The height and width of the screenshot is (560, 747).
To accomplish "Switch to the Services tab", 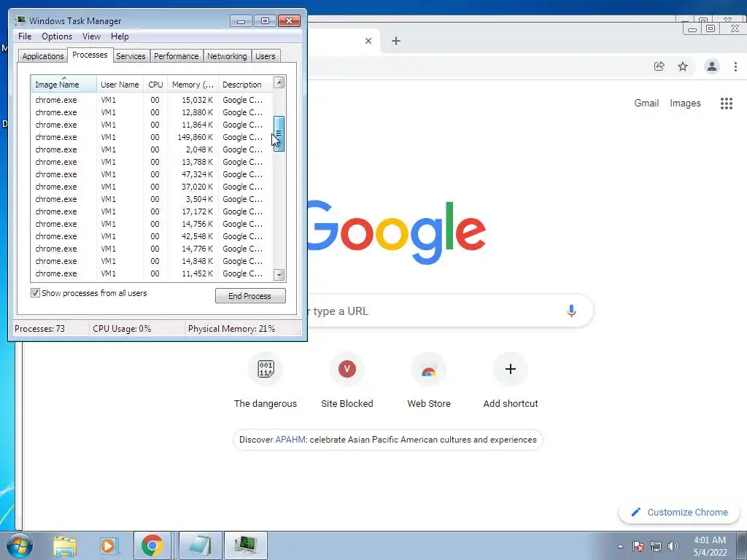I will click(x=131, y=56).
